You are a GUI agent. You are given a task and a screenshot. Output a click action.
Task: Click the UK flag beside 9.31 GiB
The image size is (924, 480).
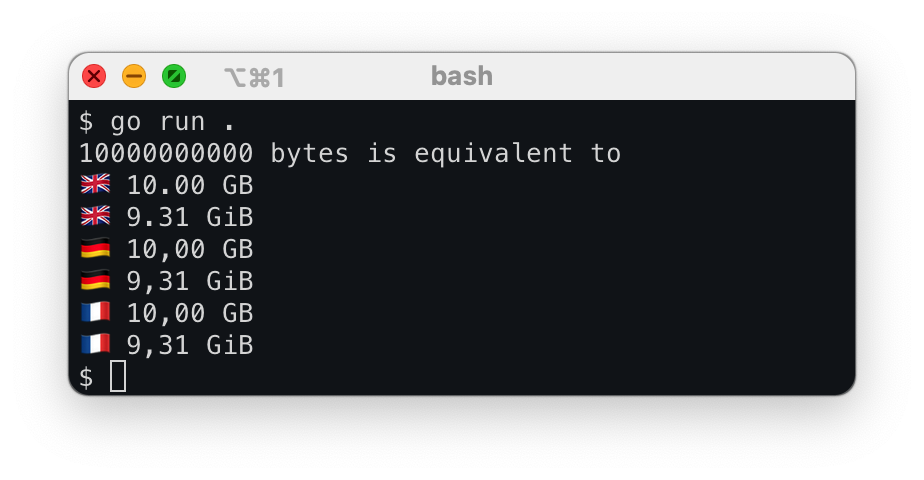point(95,217)
